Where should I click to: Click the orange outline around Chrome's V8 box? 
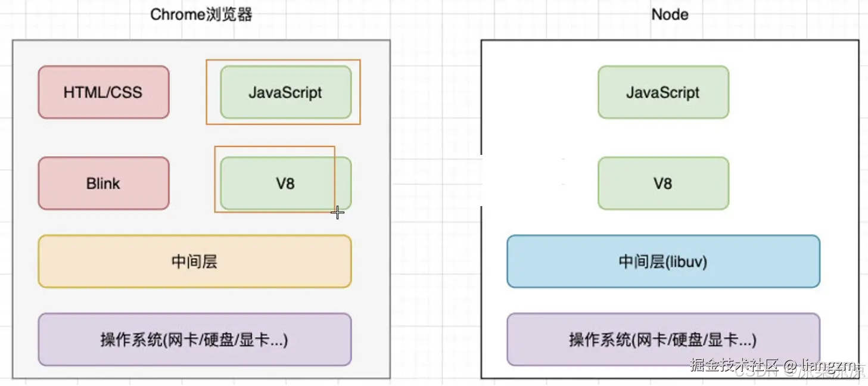tap(215, 179)
